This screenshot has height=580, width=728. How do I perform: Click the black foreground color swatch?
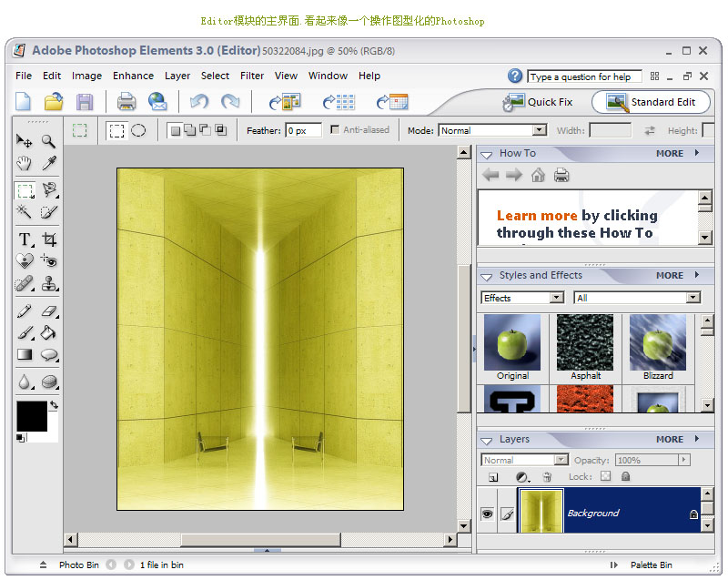32,416
